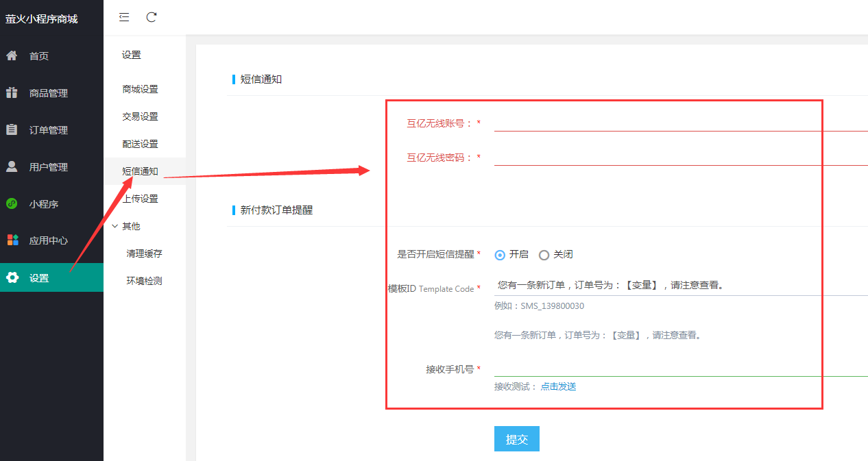This screenshot has height=461, width=868.
Task: Click the refresh icon in top bar
Action: 152,17
